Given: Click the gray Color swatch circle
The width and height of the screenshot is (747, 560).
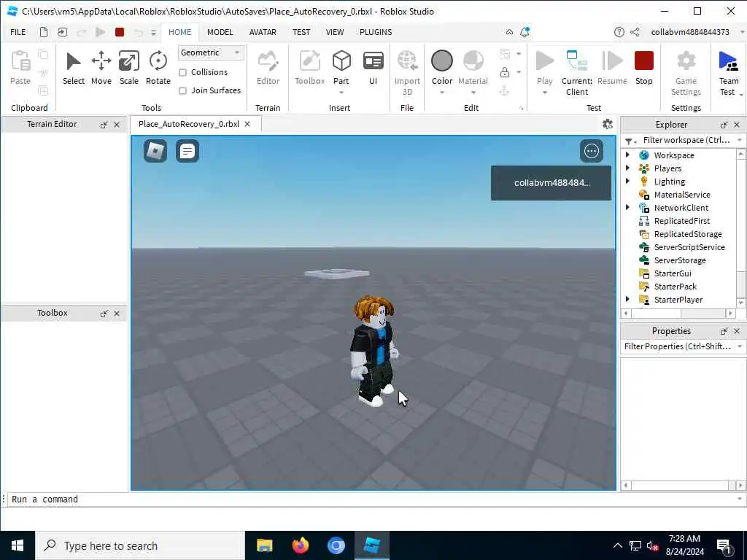Looking at the screenshot, I should pyautogui.click(x=441, y=61).
